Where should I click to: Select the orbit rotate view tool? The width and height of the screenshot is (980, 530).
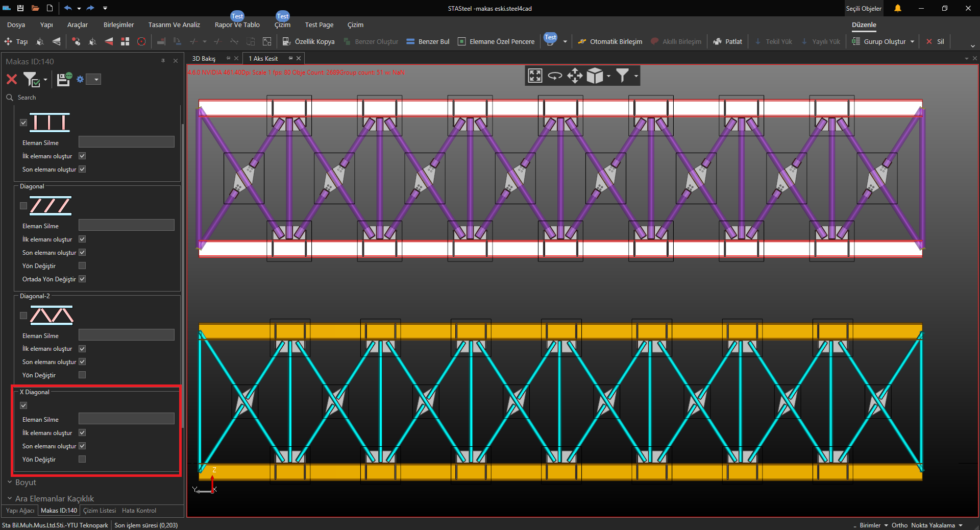pyautogui.click(x=555, y=76)
